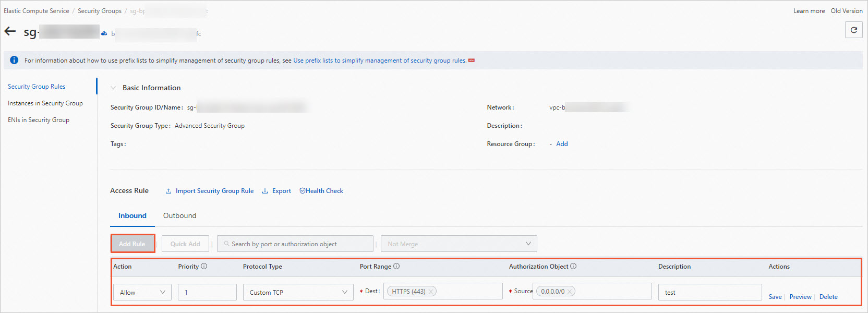
Task: Click Import Security Group Rule
Action: (x=210, y=191)
